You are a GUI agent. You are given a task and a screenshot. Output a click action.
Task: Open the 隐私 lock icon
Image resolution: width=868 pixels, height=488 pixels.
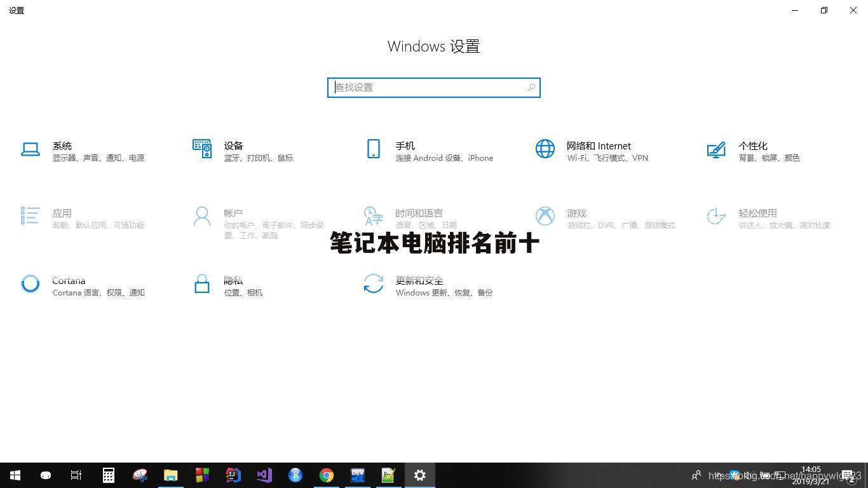(x=202, y=283)
